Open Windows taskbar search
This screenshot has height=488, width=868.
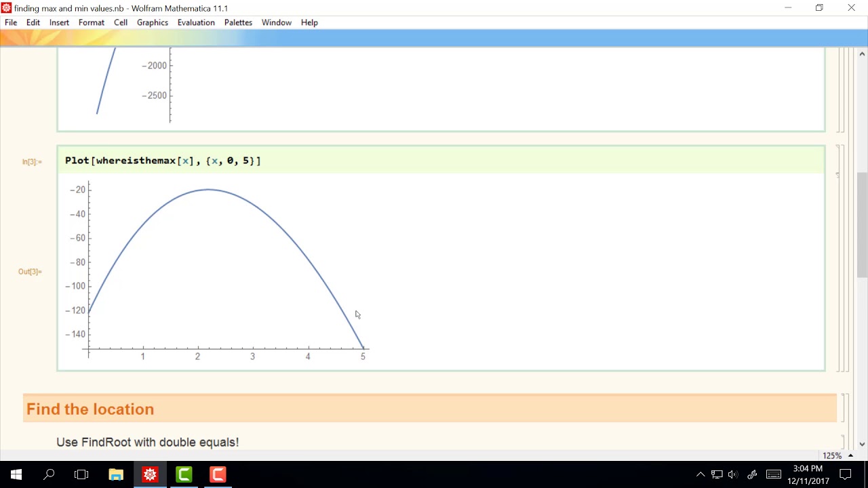click(x=49, y=474)
